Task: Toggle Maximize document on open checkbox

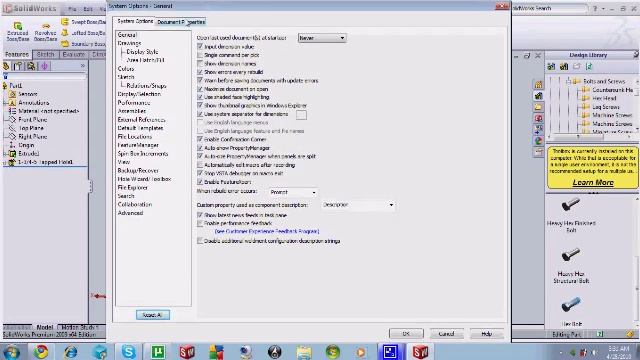Action: pos(200,89)
